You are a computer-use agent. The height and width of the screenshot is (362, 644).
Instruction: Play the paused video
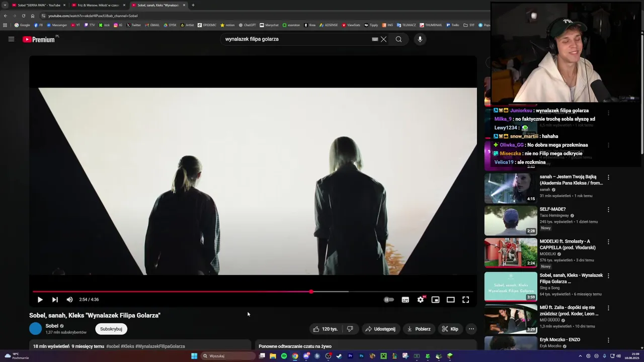[40, 300]
